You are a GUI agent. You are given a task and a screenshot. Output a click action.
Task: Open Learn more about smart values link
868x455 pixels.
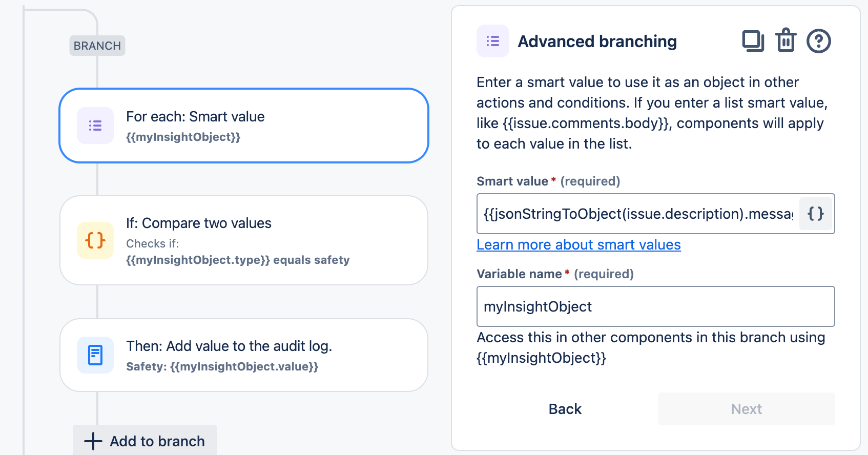coord(578,245)
